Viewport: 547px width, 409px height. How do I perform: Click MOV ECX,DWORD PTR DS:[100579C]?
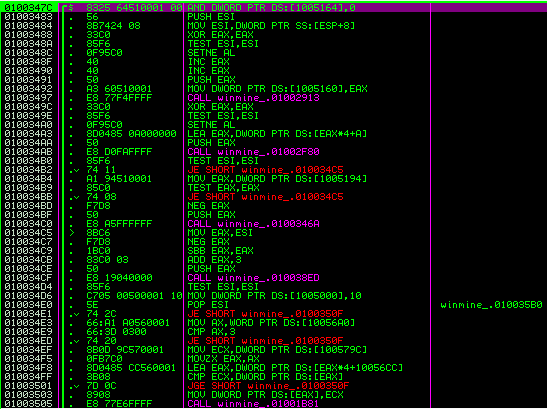(x=277, y=350)
